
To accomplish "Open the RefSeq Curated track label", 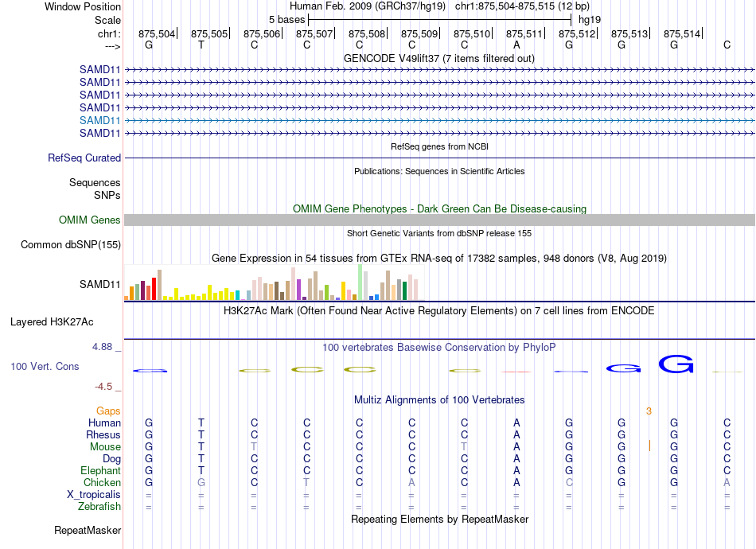I will [84, 158].
